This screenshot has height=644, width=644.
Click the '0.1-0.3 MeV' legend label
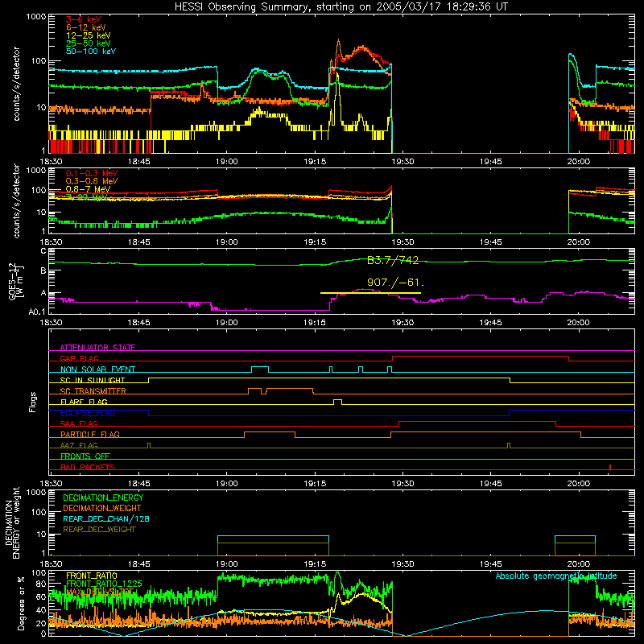click(92, 173)
